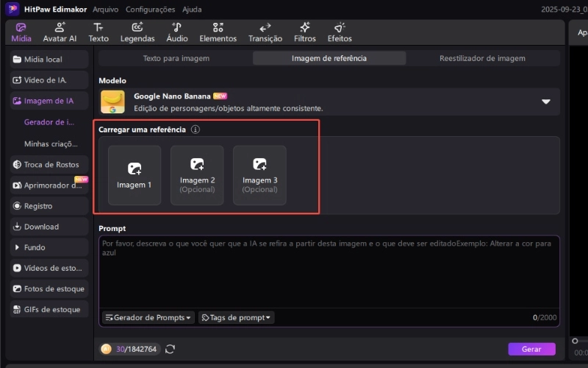Open the Gerador de Prompts dropdown
The height and width of the screenshot is (368, 588).
pos(148,317)
